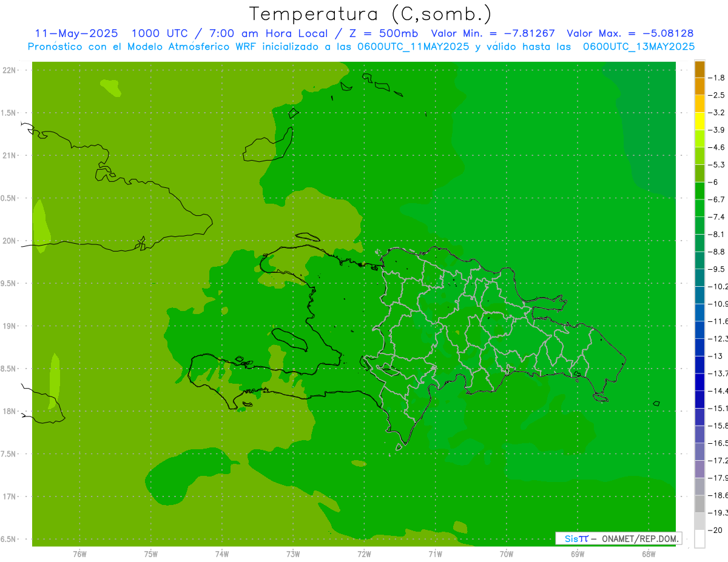Image resolution: width=728 pixels, height=562 pixels.
Task: Click the "-4.6" colorbar value
Action: click(x=716, y=147)
